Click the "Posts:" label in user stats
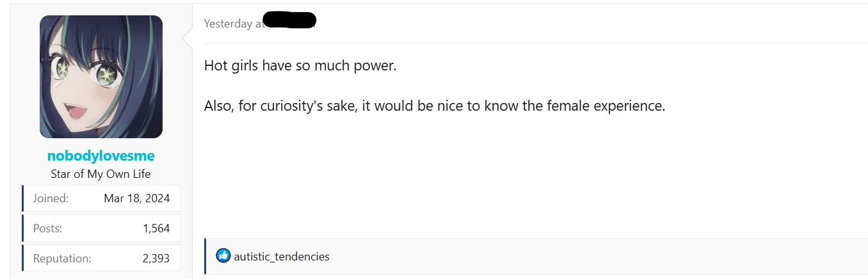The height and width of the screenshot is (279, 868). (48, 228)
